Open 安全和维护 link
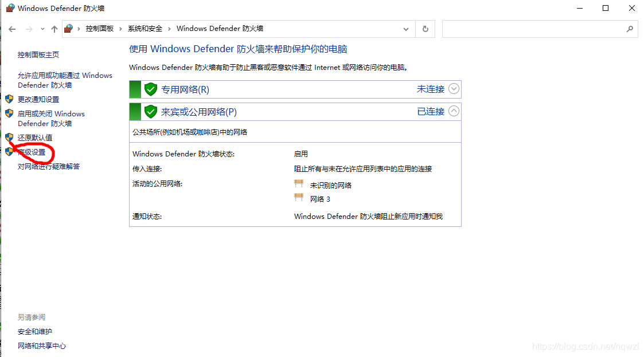Screen dimensions: 644x357 [35, 332]
